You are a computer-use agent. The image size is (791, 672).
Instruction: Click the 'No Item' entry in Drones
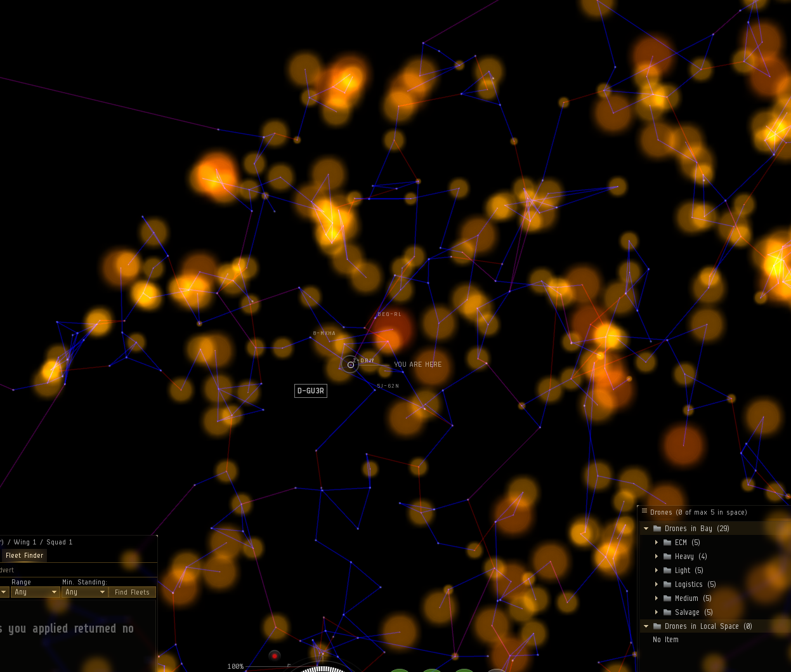click(x=665, y=640)
